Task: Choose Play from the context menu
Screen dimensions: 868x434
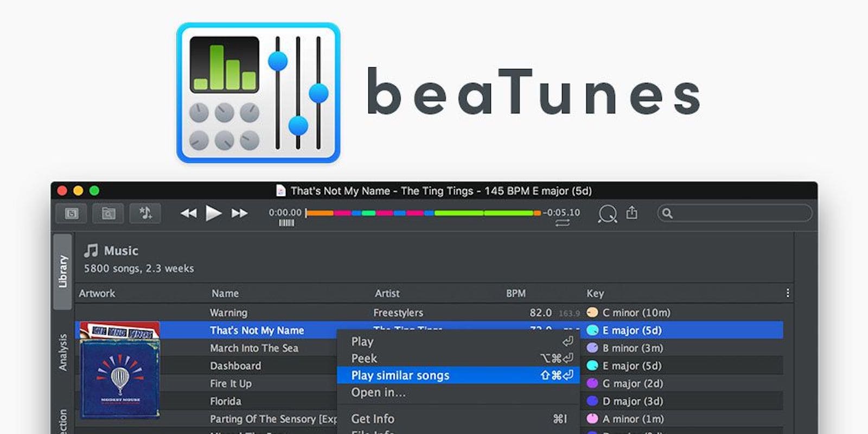Action: (458, 342)
